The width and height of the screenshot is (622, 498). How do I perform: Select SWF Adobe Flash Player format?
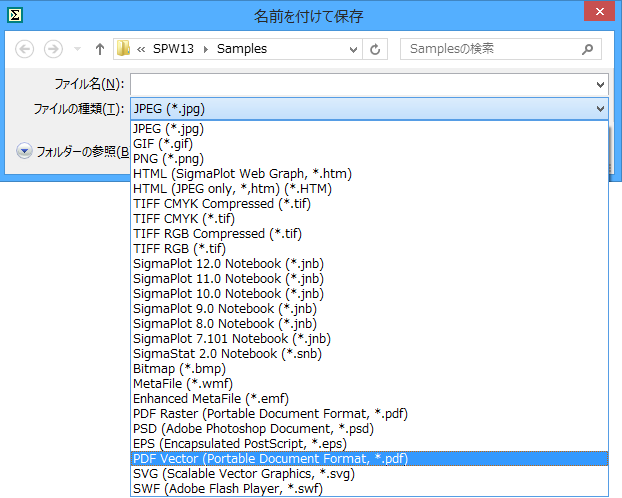tap(369, 489)
